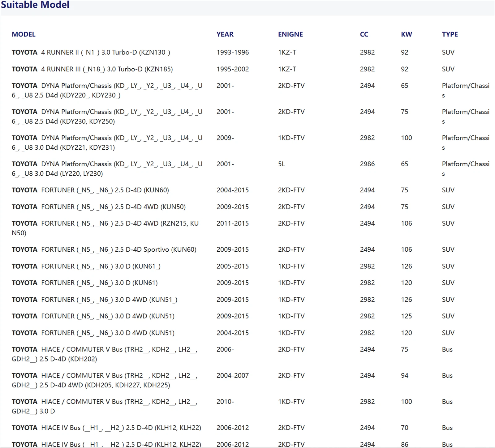Image resolution: width=495 pixels, height=448 pixels.
Task: Select the MODEL column header
Action: (24, 34)
